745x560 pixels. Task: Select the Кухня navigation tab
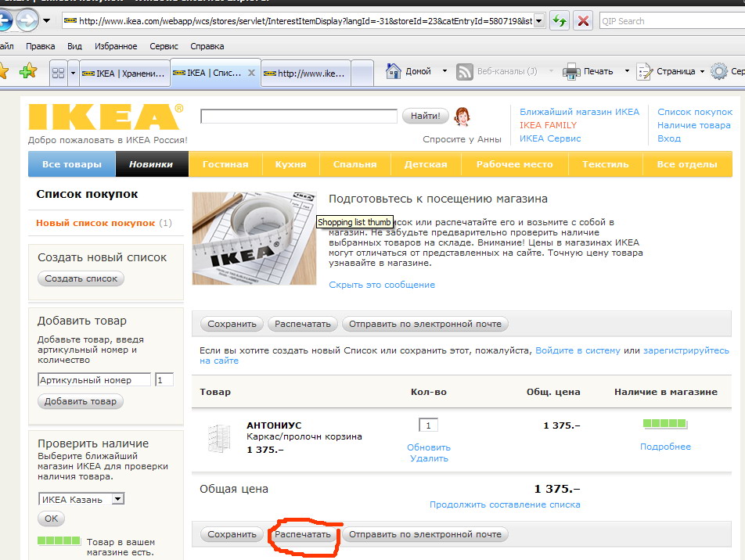[291, 164]
